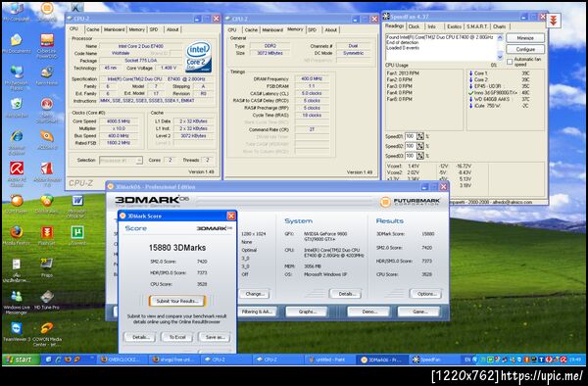Click Graphs button in 3DMark06
The width and height of the screenshot is (588, 386).
tap(307, 312)
